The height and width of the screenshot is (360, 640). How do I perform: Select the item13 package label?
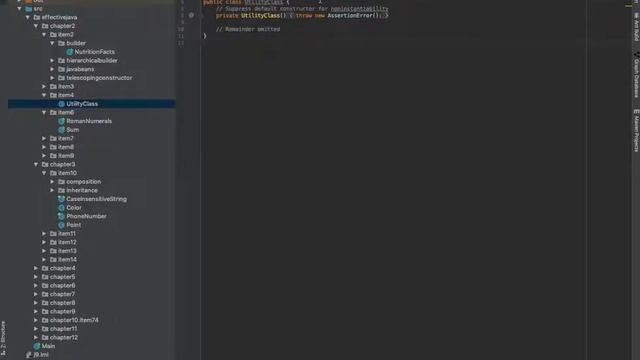[x=67, y=251]
